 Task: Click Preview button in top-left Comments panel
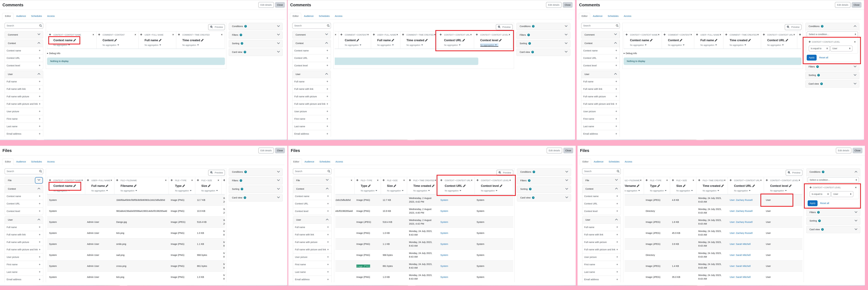click(x=216, y=27)
